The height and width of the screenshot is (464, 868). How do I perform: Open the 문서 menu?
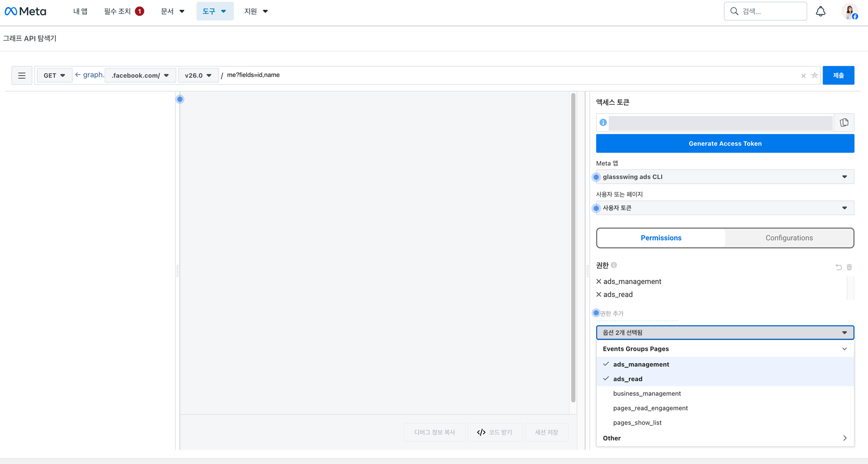click(x=173, y=11)
